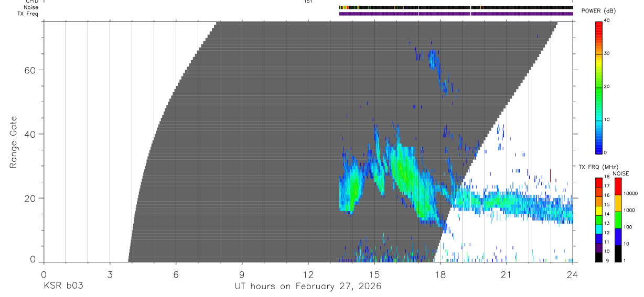644x297 pixels.
Task: Click the purple TX Freq indicator strip
Action: click(x=456, y=14)
